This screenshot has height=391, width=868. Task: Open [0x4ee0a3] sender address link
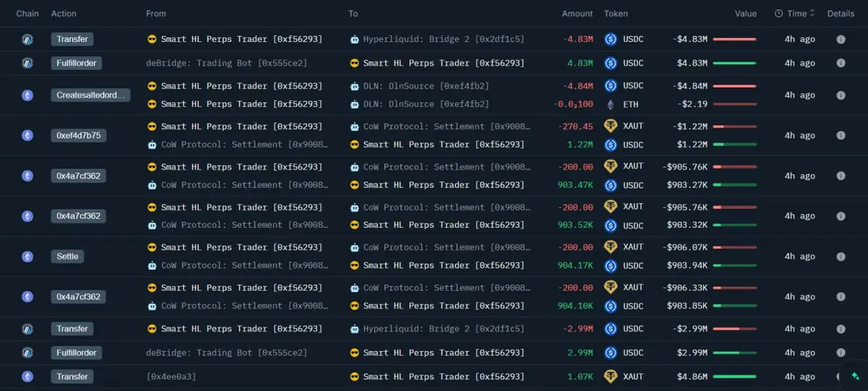(171, 377)
